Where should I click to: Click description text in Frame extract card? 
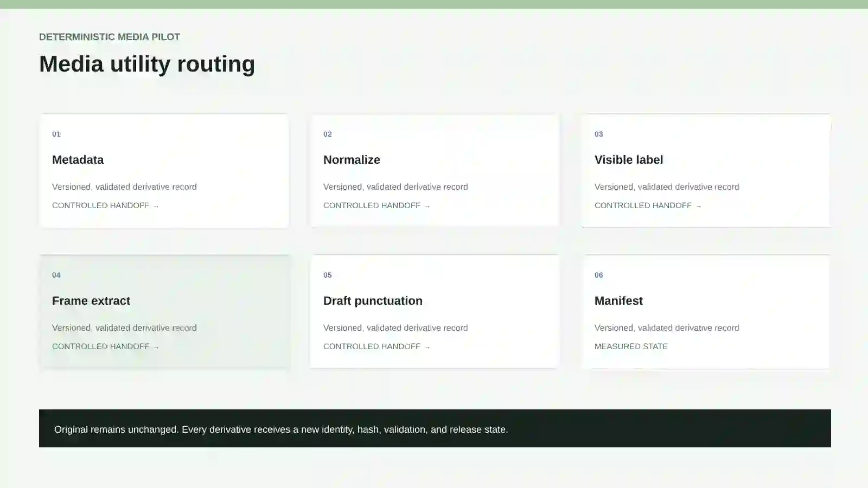[x=124, y=328]
